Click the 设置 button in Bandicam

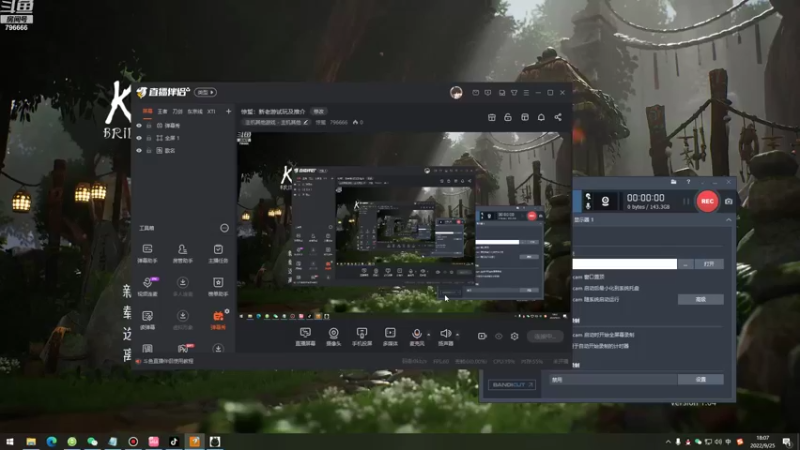click(701, 380)
